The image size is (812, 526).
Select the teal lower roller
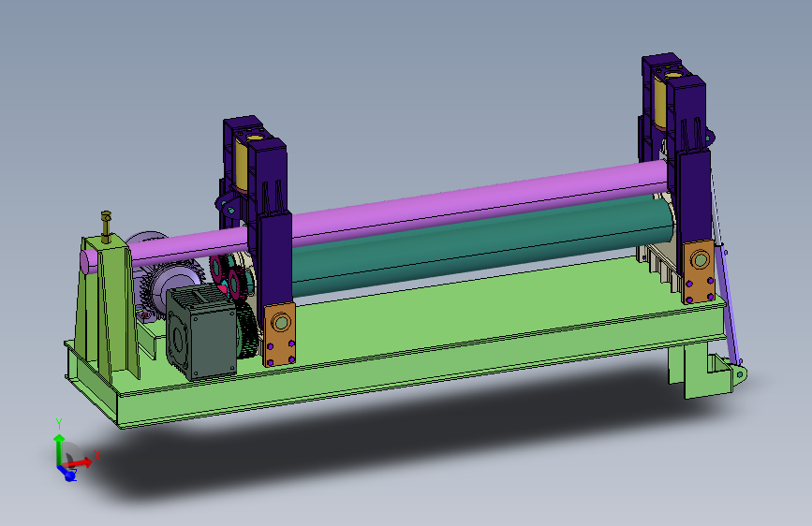[481, 241]
